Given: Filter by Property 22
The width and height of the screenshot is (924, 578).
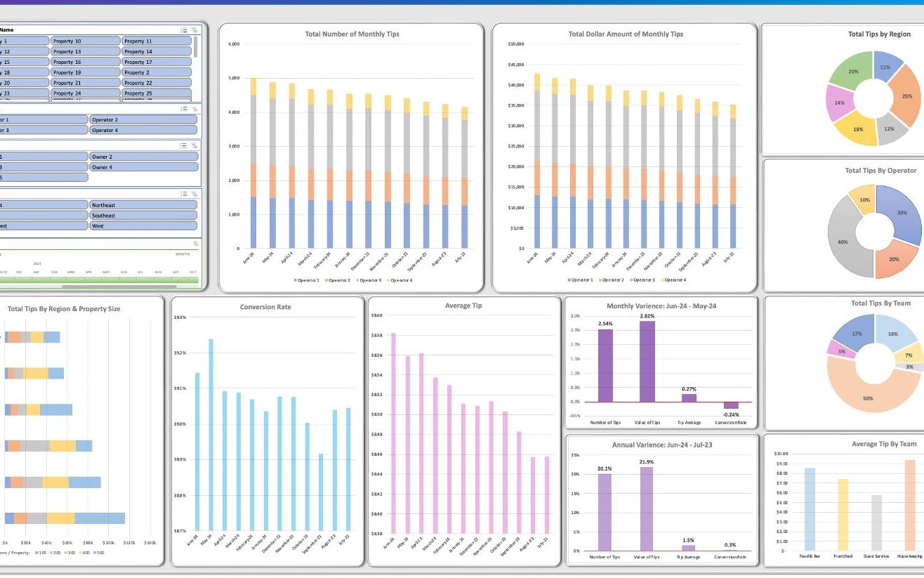Looking at the screenshot, I should pos(157,83).
